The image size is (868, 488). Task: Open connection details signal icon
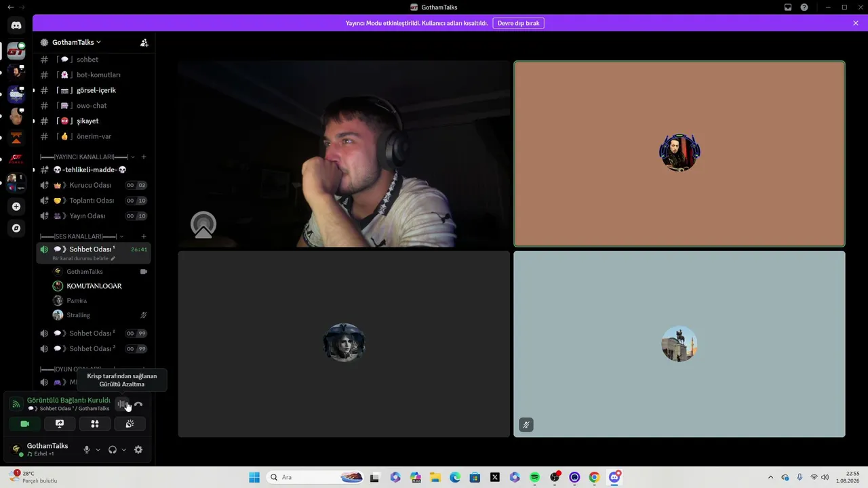point(16,404)
